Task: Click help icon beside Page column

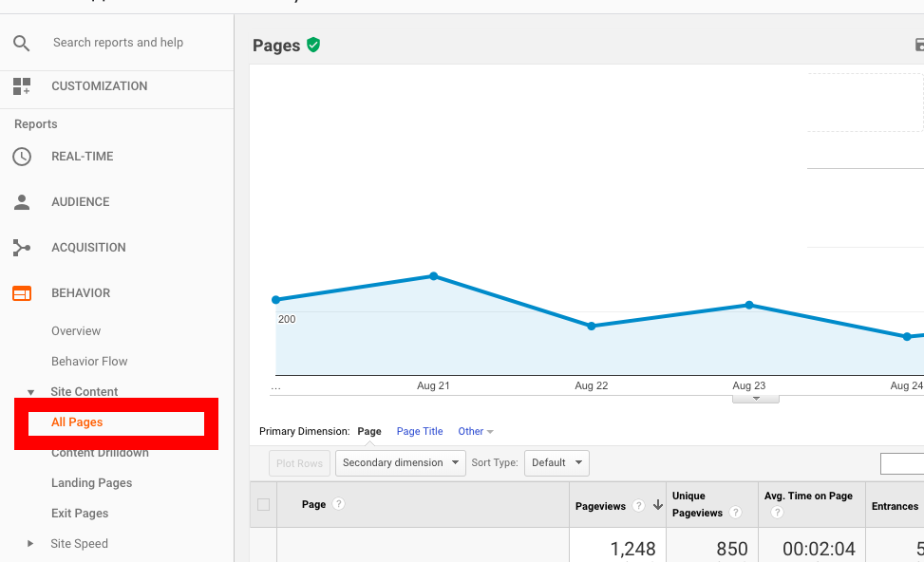Action: click(x=339, y=504)
